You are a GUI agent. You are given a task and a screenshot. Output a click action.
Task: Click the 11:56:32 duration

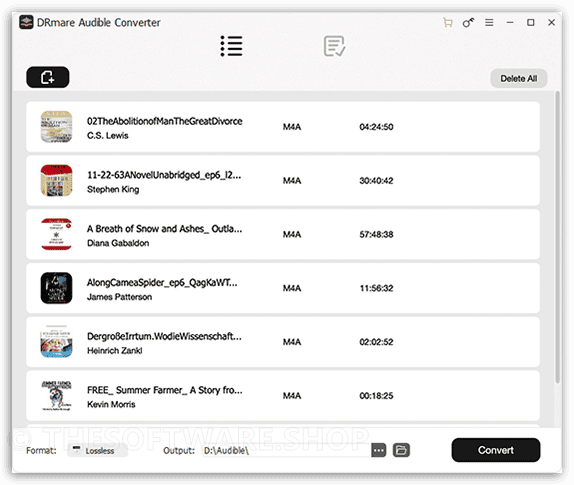[376, 288]
